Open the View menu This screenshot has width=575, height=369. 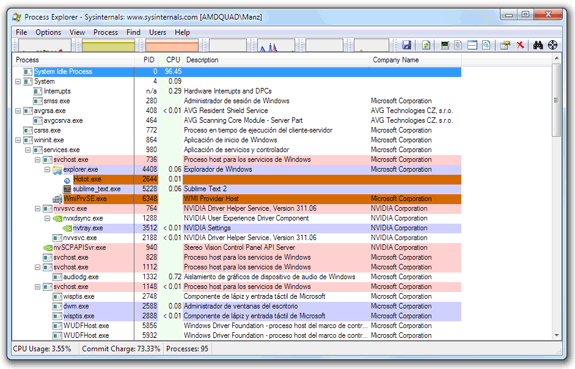click(77, 32)
